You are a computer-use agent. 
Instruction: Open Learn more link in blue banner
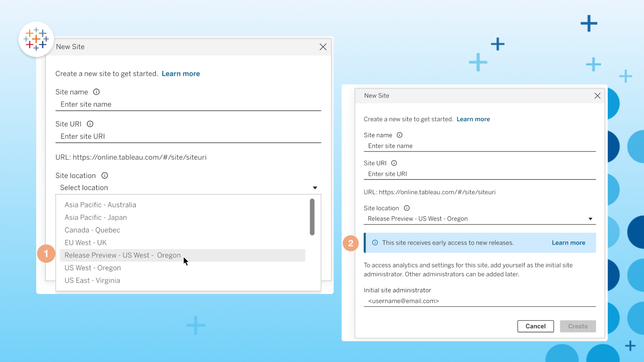[x=568, y=243]
